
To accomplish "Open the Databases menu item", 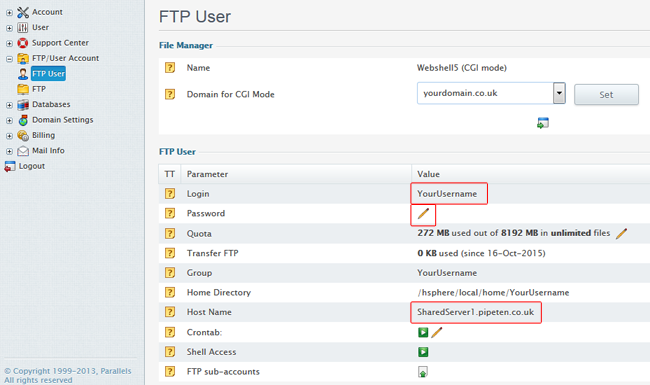I will pos(51,104).
